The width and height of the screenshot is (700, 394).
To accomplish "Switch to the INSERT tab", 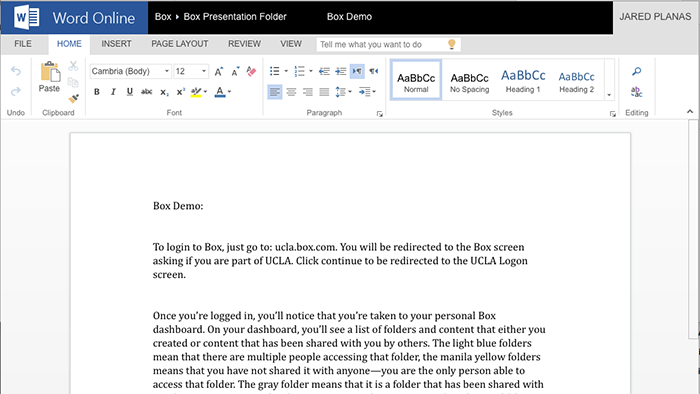I will point(117,44).
